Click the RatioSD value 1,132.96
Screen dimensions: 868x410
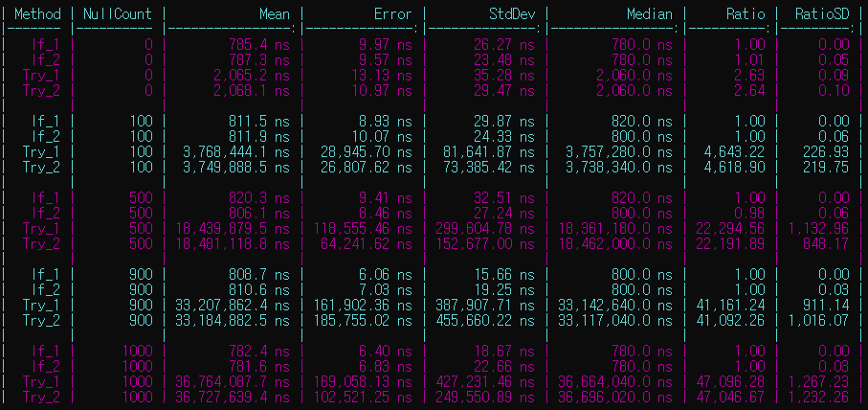819,228
